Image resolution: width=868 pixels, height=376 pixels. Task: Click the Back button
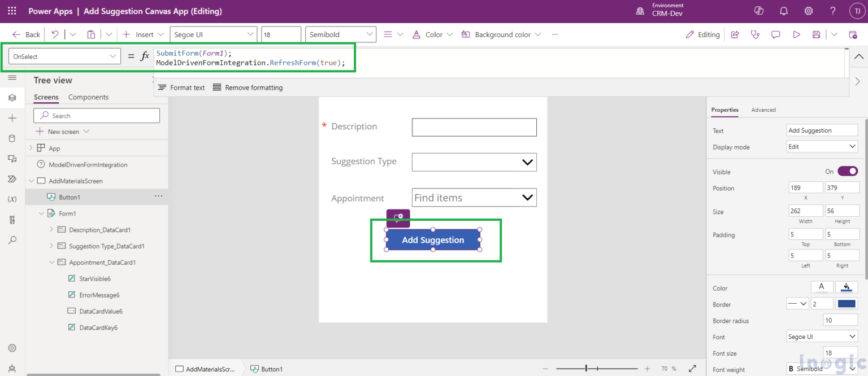click(25, 34)
